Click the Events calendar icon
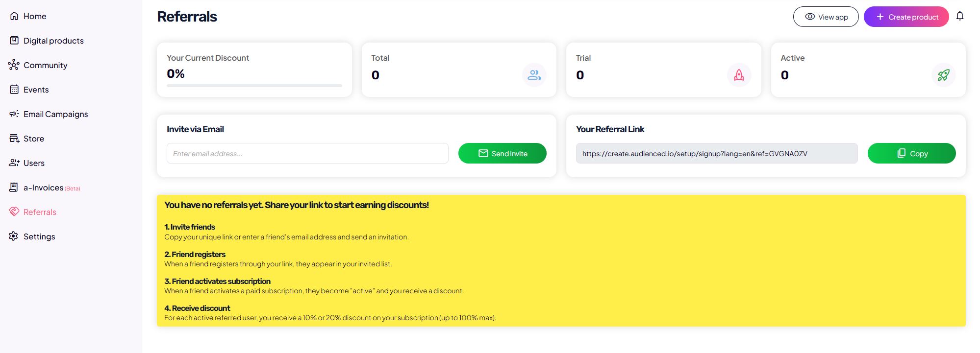 pos(14,90)
